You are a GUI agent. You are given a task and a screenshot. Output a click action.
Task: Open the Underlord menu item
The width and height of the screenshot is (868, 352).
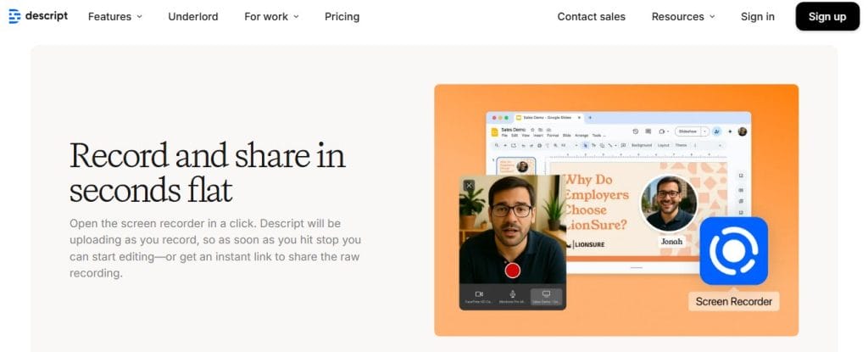(193, 17)
